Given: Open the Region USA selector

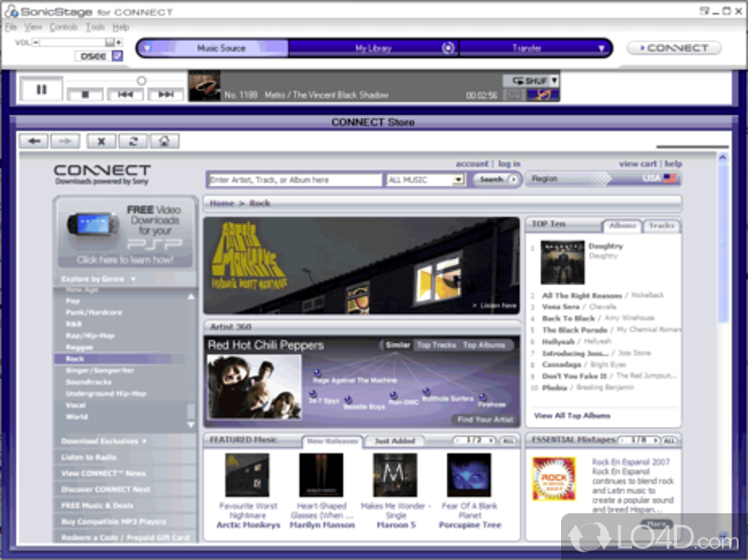Looking at the screenshot, I should tap(604, 179).
